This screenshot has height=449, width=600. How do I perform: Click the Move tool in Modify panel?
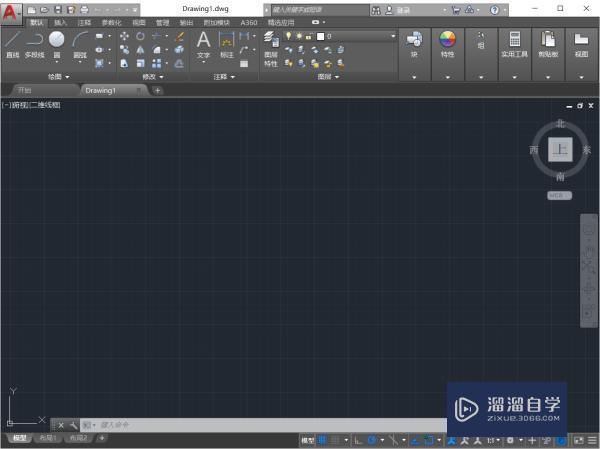click(124, 36)
